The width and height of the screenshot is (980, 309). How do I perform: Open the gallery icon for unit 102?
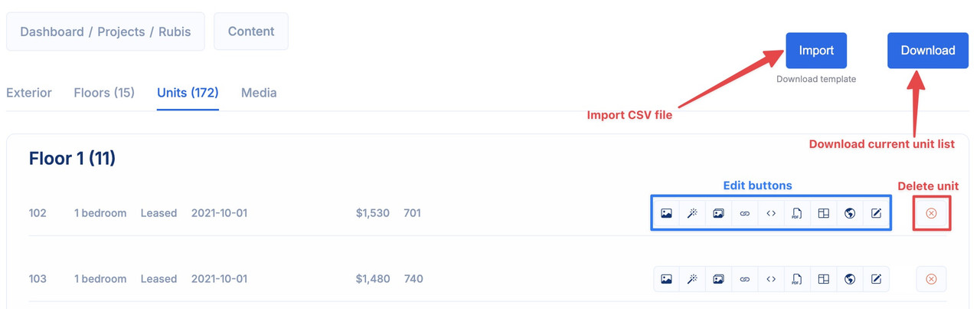point(718,213)
